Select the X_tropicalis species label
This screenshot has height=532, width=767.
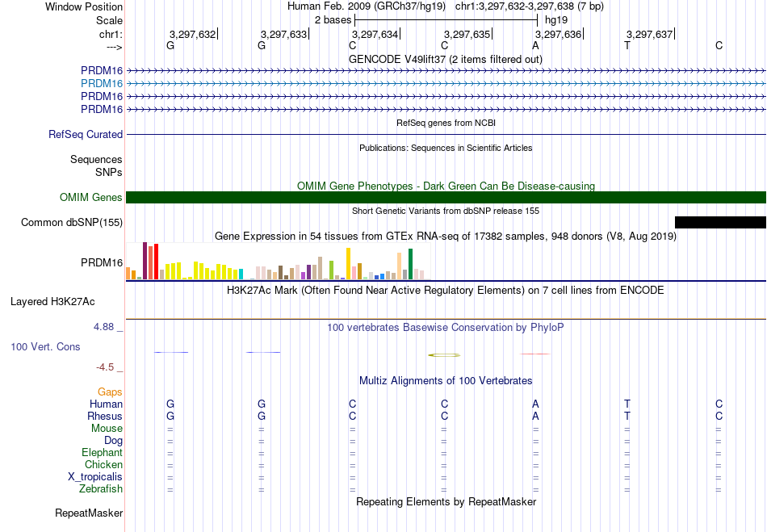(x=95, y=477)
